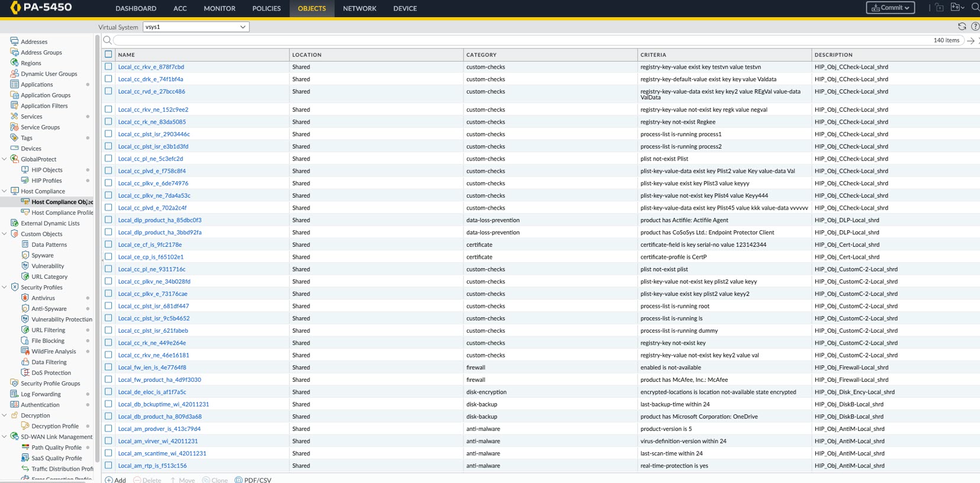Click the refresh icon at top right

coord(962,27)
